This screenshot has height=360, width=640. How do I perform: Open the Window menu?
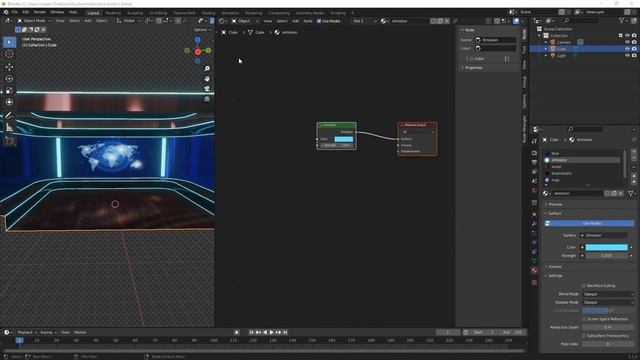(x=57, y=12)
